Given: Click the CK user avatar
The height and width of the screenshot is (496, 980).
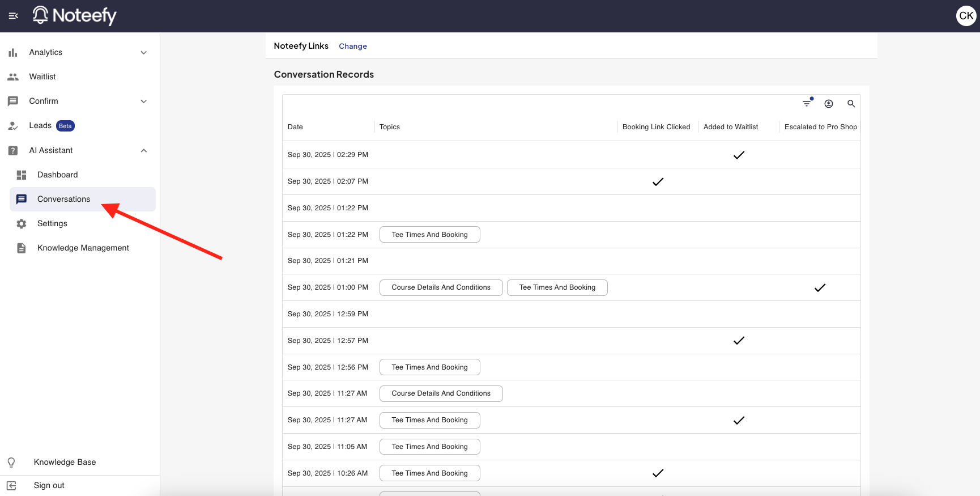Looking at the screenshot, I should pos(966,16).
